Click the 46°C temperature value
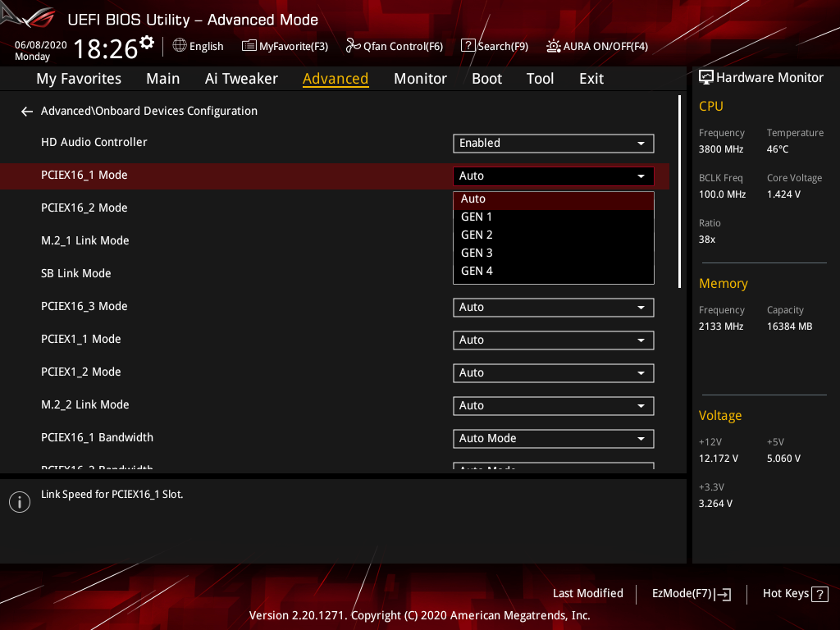Viewport: 840px width, 630px height. coord(778,149)
